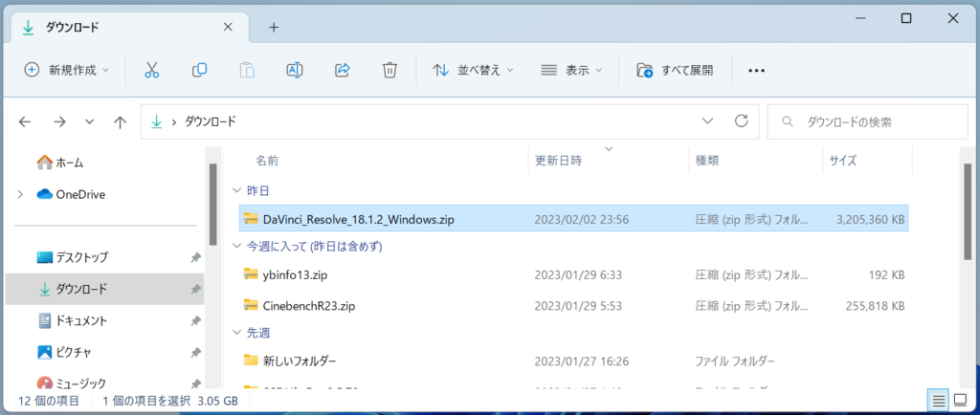Click the Refresh button beside address bar
The height and width of the screenshot is (415, 980).
(x=740, y=121)
